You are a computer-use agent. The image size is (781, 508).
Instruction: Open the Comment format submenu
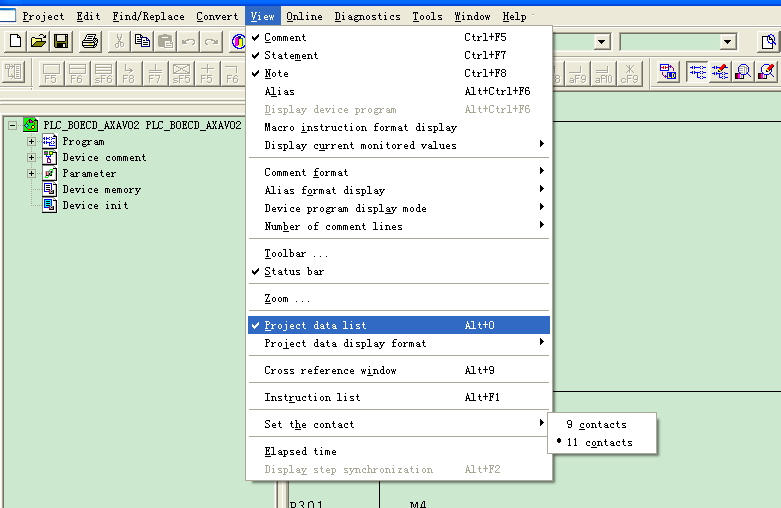click(x=305, y=173)
